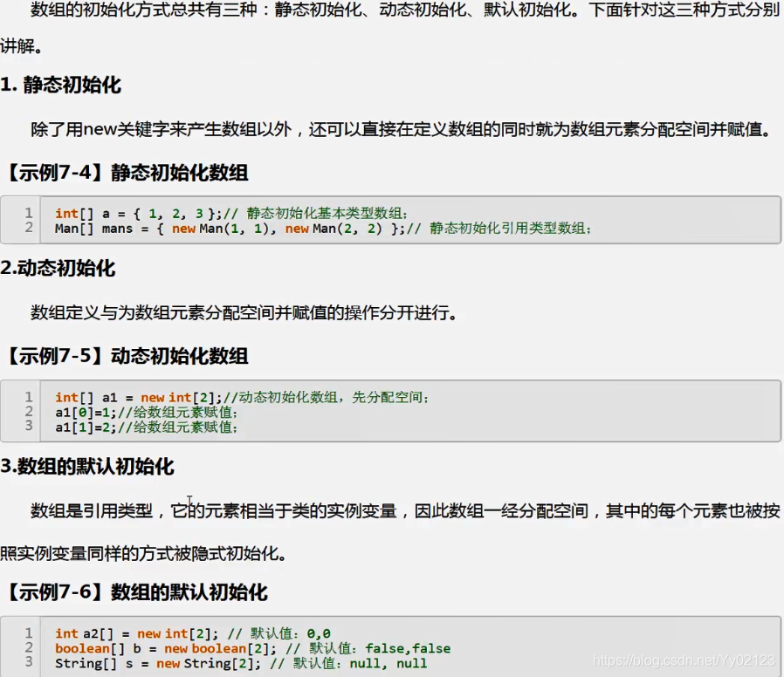Click heading "3.数组的默认初始化"
The width and height of the screenshot is (784, 677).
point(87,466)
